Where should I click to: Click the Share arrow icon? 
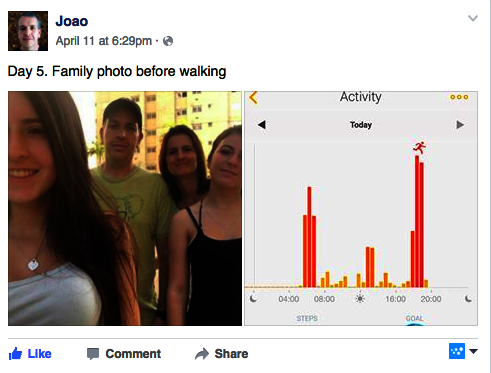[x=202, y=354]
